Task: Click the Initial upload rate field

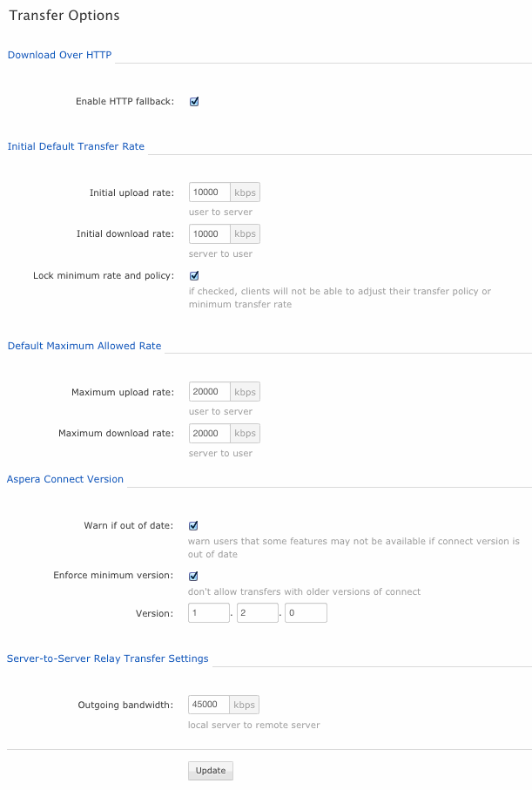Action: pyautogui.click(x=210, y=192)
